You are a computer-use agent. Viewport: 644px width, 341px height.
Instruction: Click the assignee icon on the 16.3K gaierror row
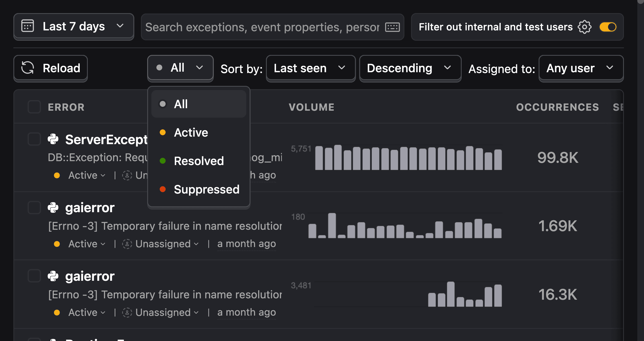click(127, 313)
